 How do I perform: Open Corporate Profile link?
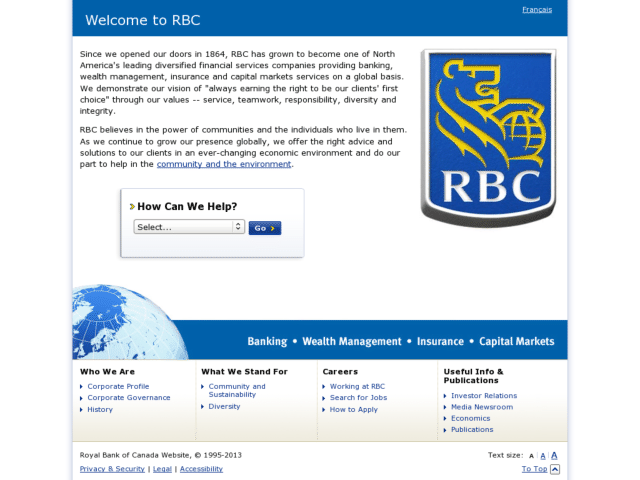118,386
